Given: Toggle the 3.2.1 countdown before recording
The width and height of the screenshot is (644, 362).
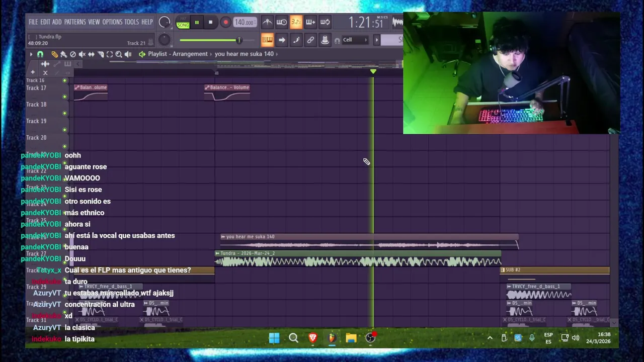Looking at the screenshot, I should coord(296,22).
